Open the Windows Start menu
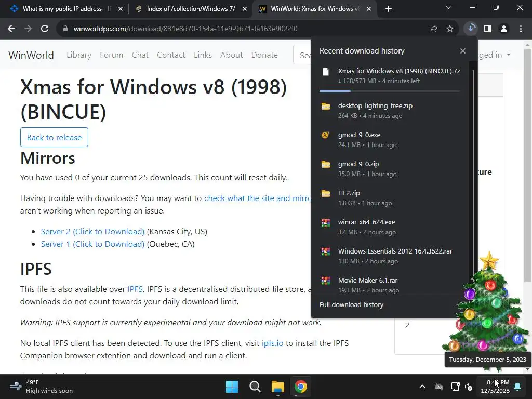Viewport: 532px width, 399px height. click(x=232, y=387)
